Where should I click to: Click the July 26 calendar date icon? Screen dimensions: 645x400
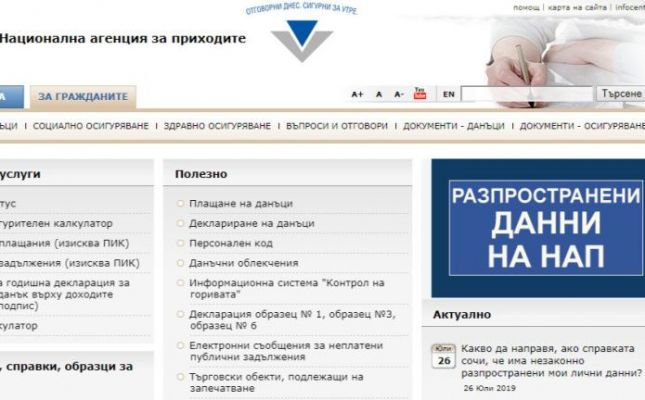pyautogui.click(x=443, y=357)
